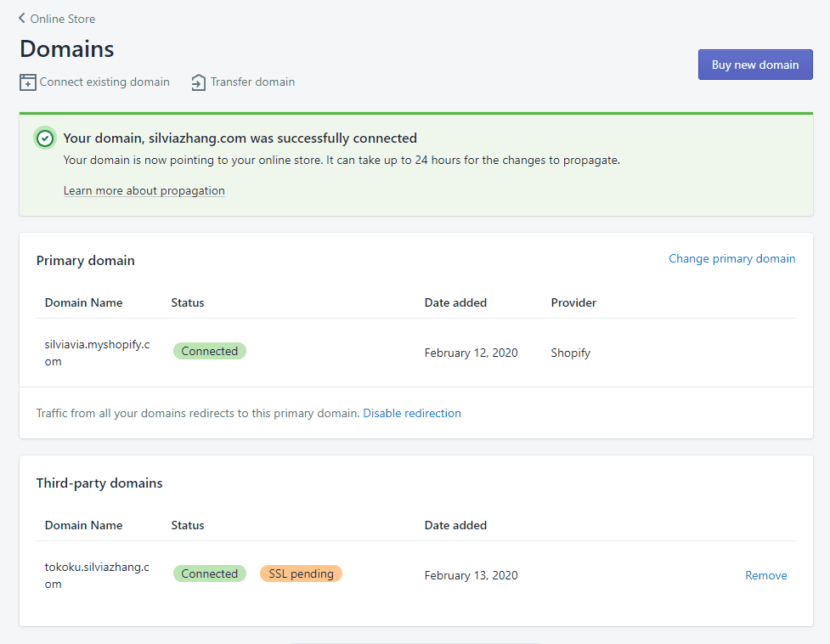The height and width of the screenshot is (644, 830).
Task: Click the Connect existing domain icon
Action: coord(28,82)
